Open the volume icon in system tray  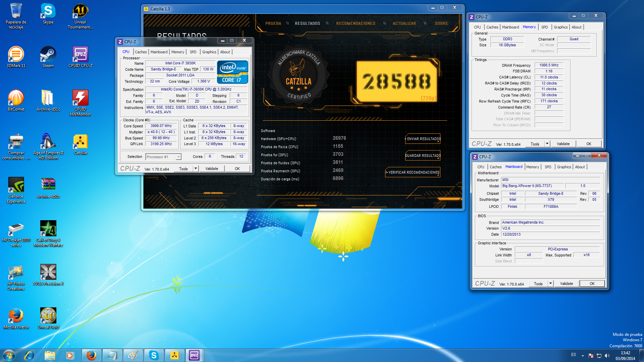pos(607,356)
